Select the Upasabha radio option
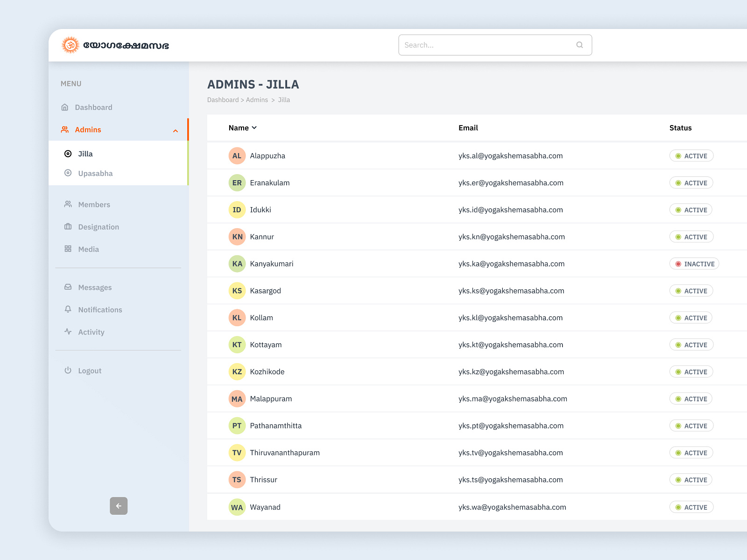The image size is (747, 560). pyautogui.click(x=68, y=173)
